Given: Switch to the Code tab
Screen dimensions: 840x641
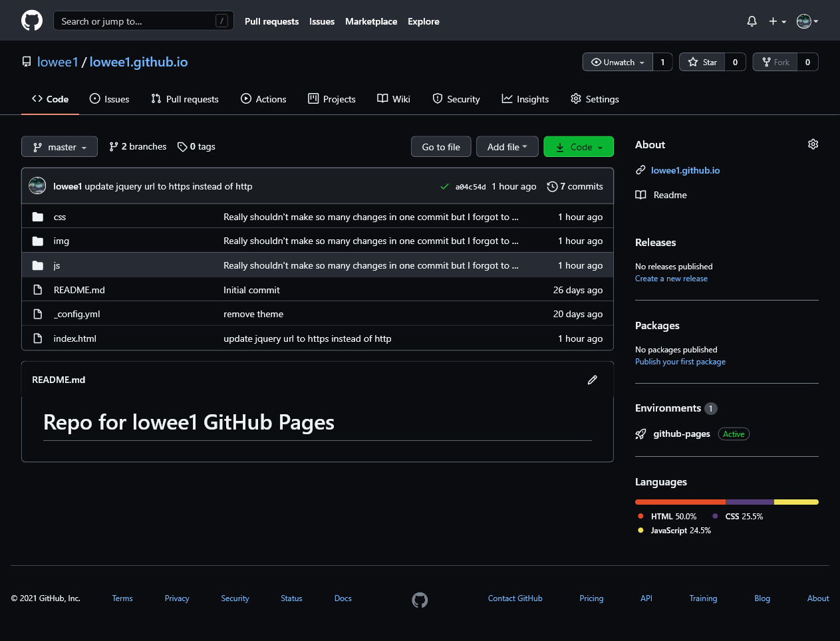Looking at the screenshot, I should pos(50,99).
